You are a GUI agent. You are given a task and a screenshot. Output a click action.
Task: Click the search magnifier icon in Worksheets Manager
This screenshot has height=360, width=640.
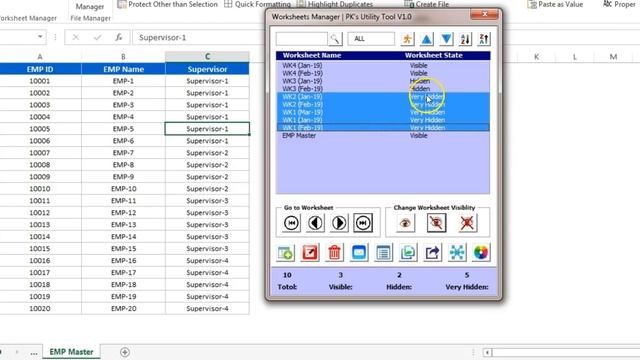point(335,39)
